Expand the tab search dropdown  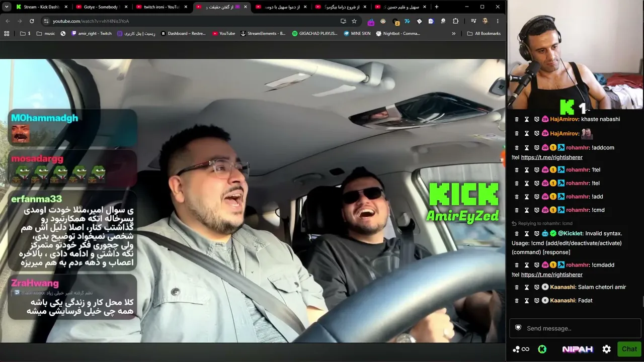coord(7,7)
